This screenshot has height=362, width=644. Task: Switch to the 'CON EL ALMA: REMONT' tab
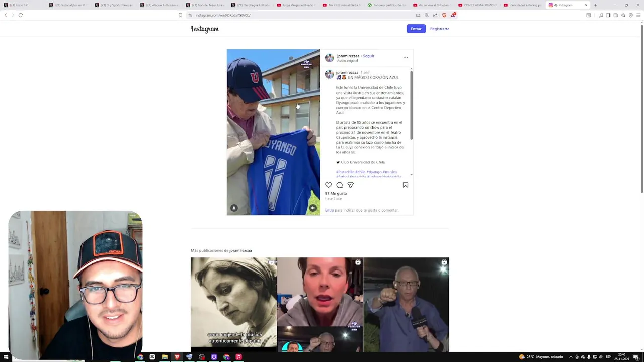tap(479, 5)
